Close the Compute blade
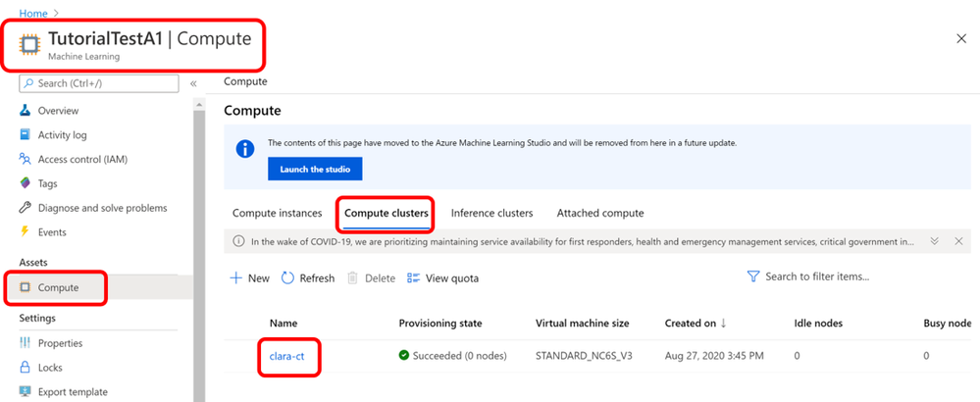This screenshot has width=980, height=402. point(962,38)
